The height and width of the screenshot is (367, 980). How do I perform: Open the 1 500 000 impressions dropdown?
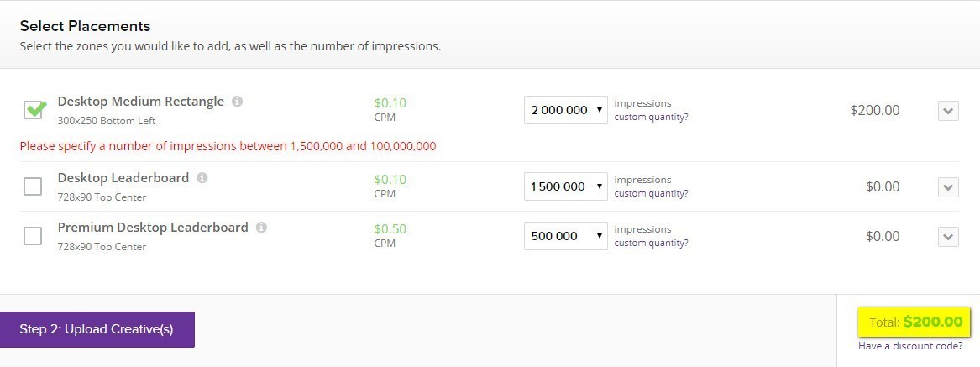566,186
